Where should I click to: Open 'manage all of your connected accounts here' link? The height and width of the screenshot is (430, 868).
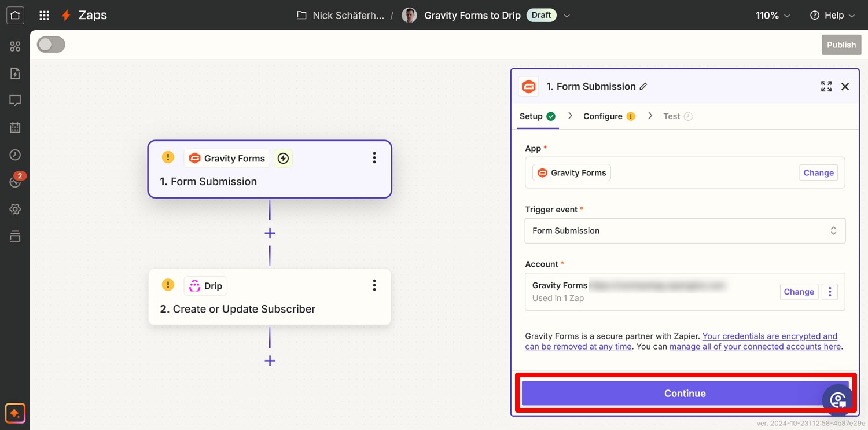755,347
